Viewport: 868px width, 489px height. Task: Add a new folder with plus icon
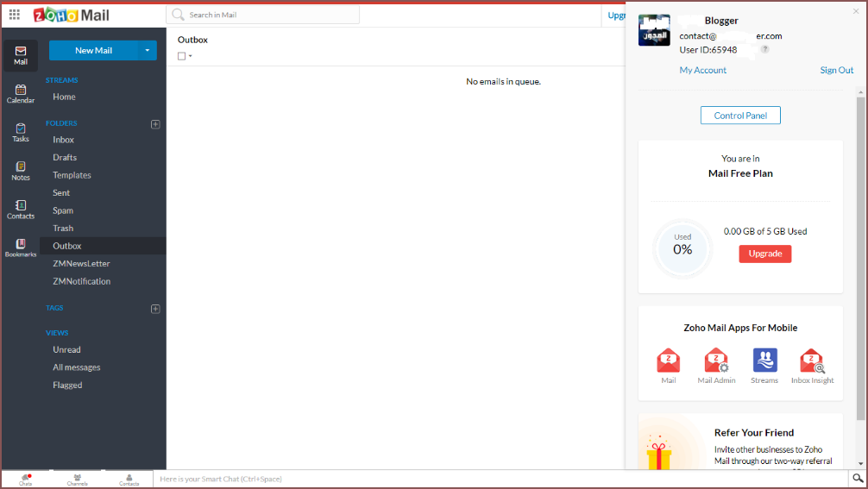coord(155,124)
